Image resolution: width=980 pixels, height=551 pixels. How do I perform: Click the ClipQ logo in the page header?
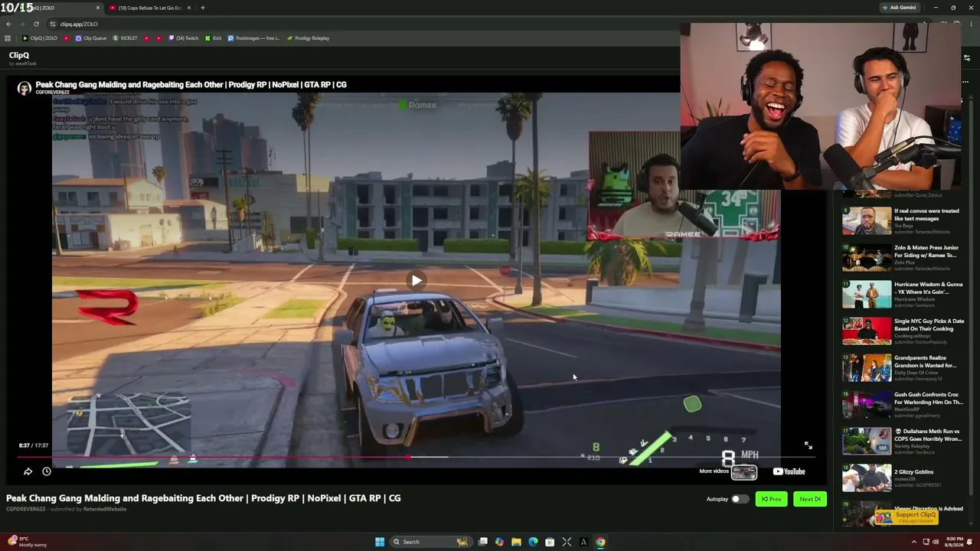(x=19, y=55)
